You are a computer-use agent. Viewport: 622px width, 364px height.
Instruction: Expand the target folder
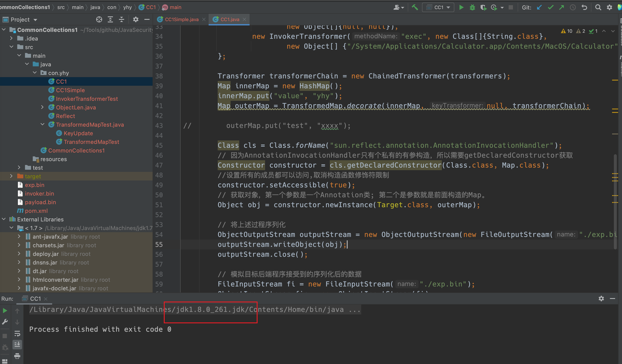[x=11, y=176]
